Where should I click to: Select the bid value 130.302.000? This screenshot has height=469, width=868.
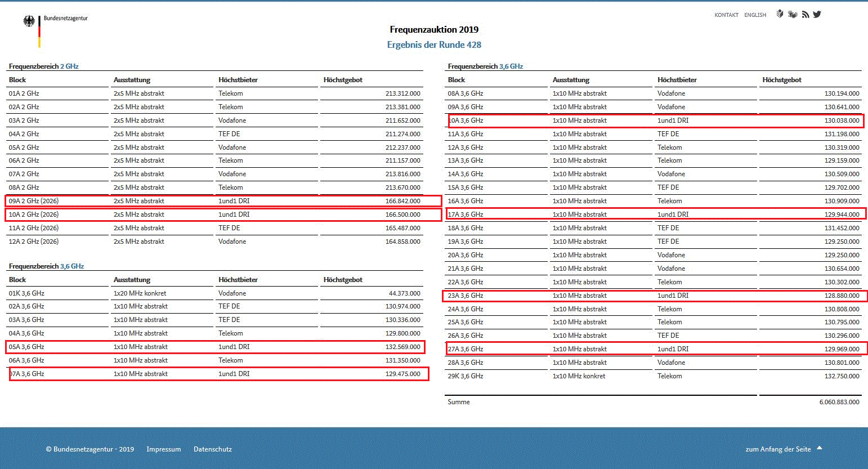[x=842, y=282]
